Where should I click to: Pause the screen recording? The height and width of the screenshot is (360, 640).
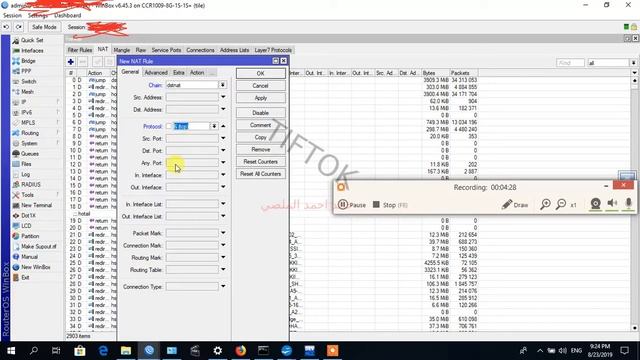click(352, 204)
